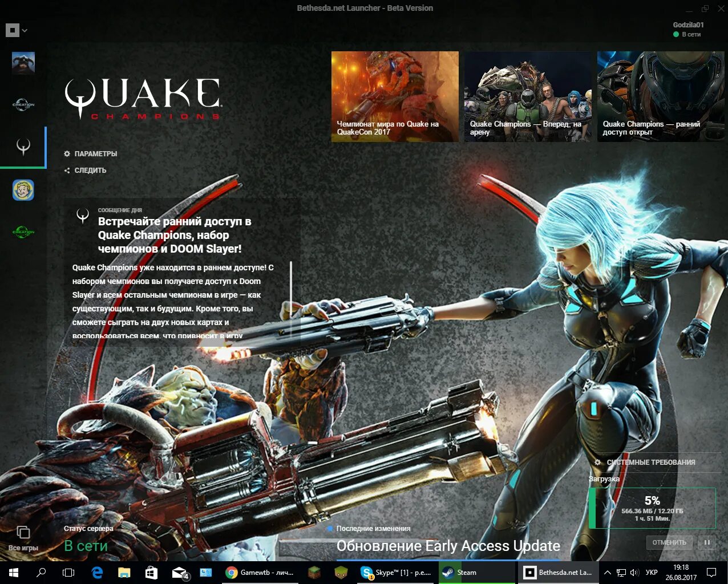
Task: Launch Microsoft Edge from taskbar
Action: (x=97, y=573)
